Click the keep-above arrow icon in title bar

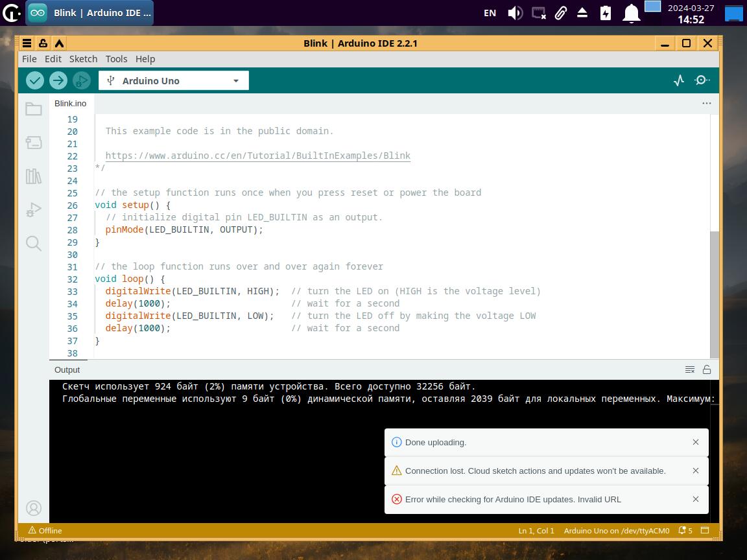click(59, 43)
